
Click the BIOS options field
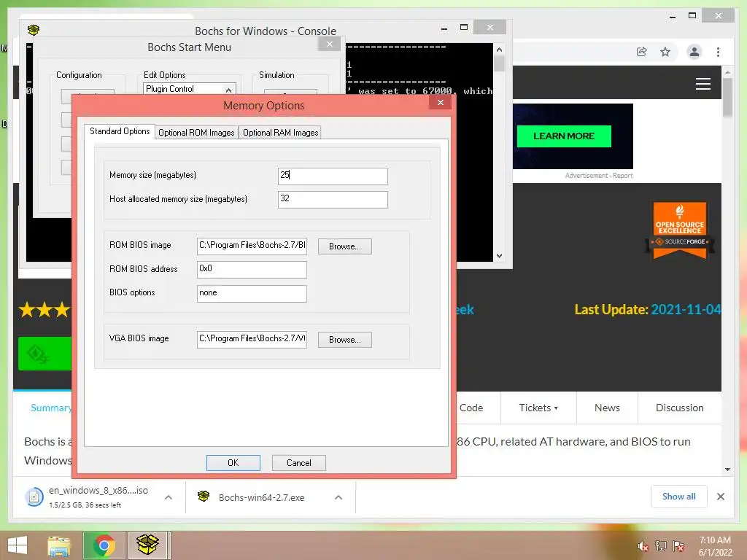coord(252,293)
